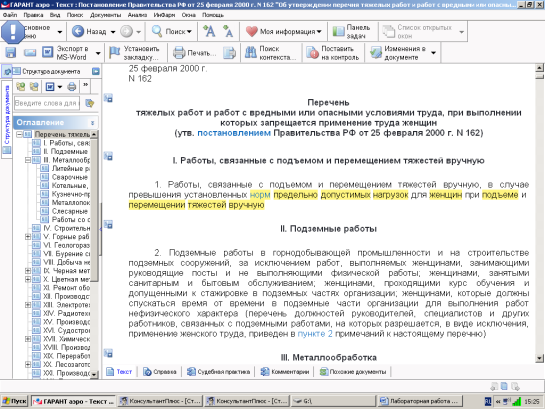Image resolution: width=545 pixels, height=409 pixels.
Task: Select Сварочные in the contents tree
Action: point(70,177)
